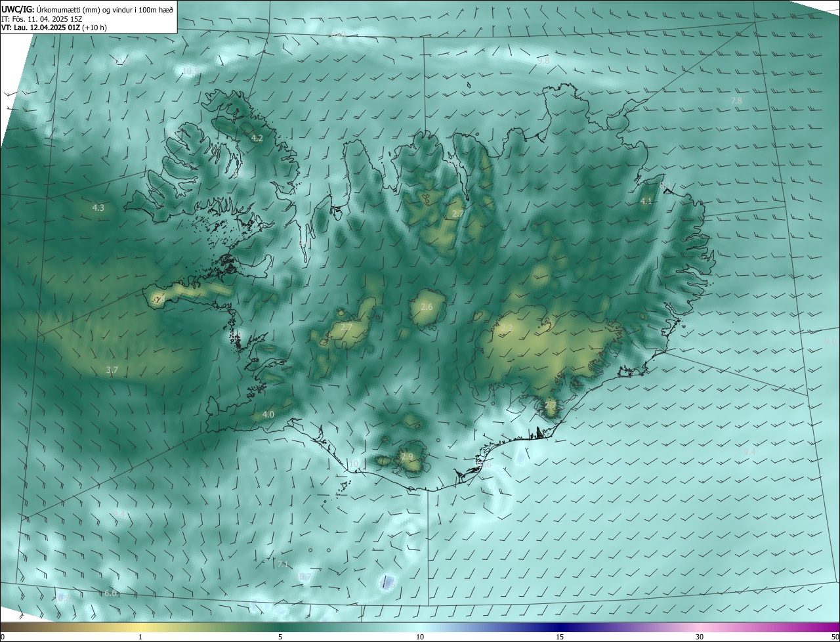Click the 4.3 value label on the map
The height and width of the screenshot is (642, 840).
98,207
